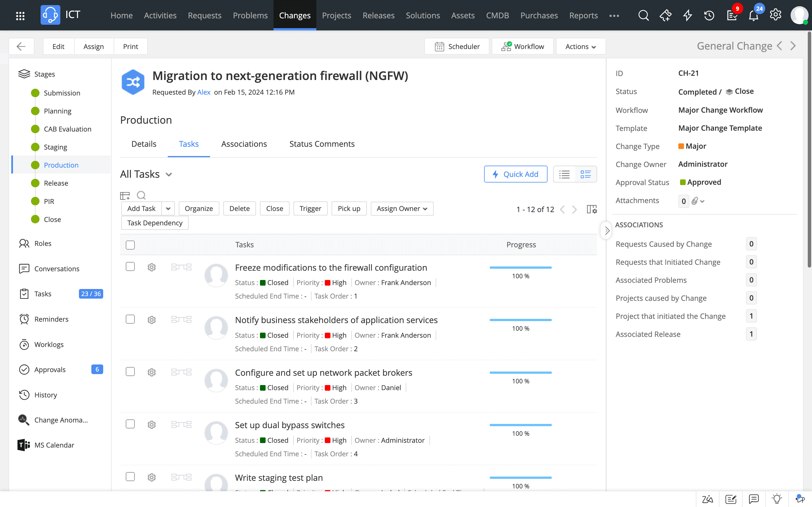812x507 pixels.
Task: Open the app launcher grid icon
Action: (x=20, y=15)
